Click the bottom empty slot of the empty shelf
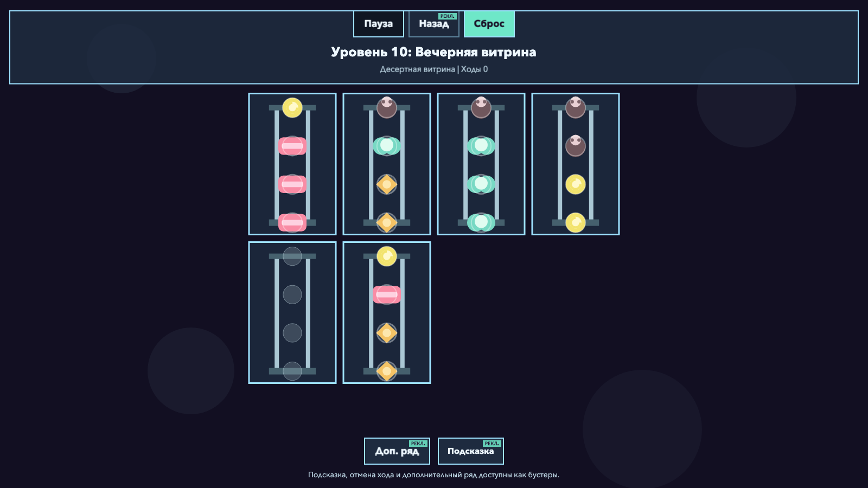This screenshot has width=868, height=488. coord(292,371)
